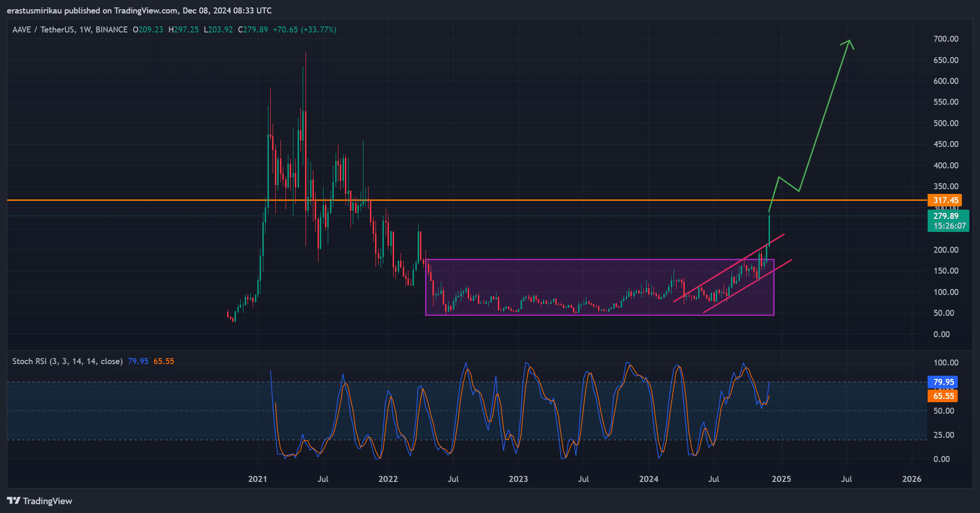Click the 100.00 Stoch RSI axis label
980x513 pixels.
coord(945,362)
